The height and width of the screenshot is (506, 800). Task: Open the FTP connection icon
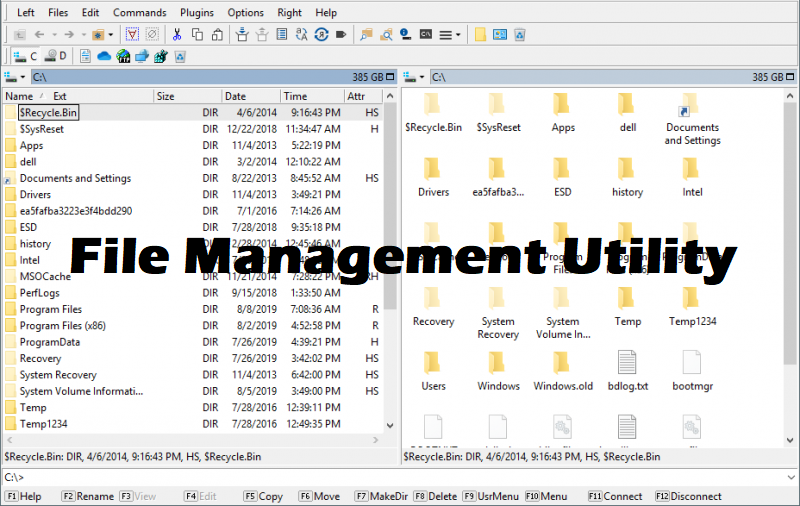tap(123, 56)
